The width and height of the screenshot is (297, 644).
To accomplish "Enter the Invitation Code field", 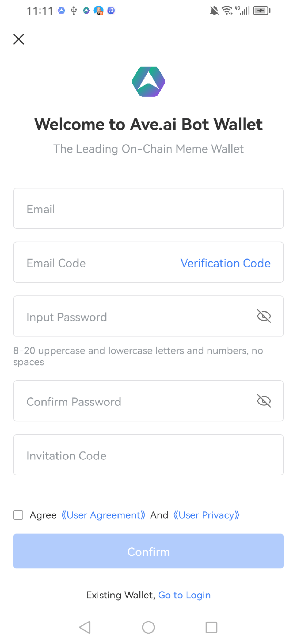I will [148, 455].
